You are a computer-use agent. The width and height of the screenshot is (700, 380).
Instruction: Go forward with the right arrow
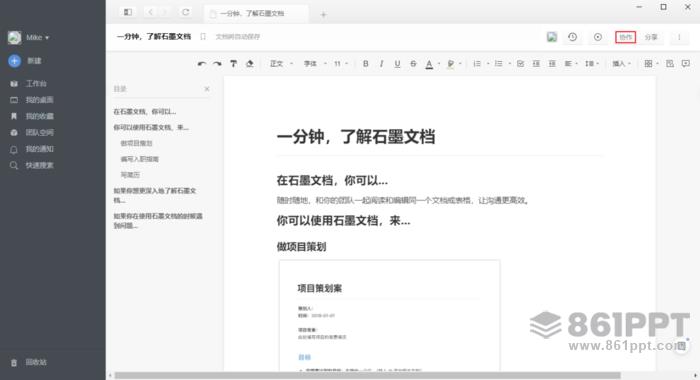click(165, 12)
